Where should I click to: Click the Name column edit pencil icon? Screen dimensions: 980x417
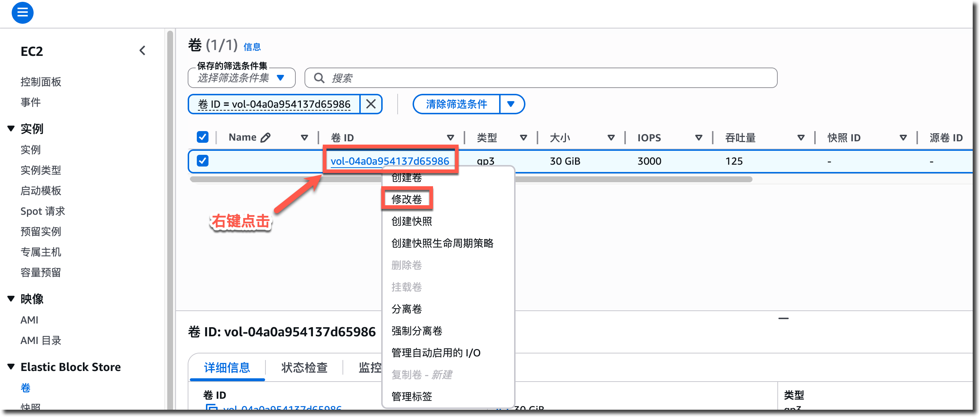[x=265, y=137]
